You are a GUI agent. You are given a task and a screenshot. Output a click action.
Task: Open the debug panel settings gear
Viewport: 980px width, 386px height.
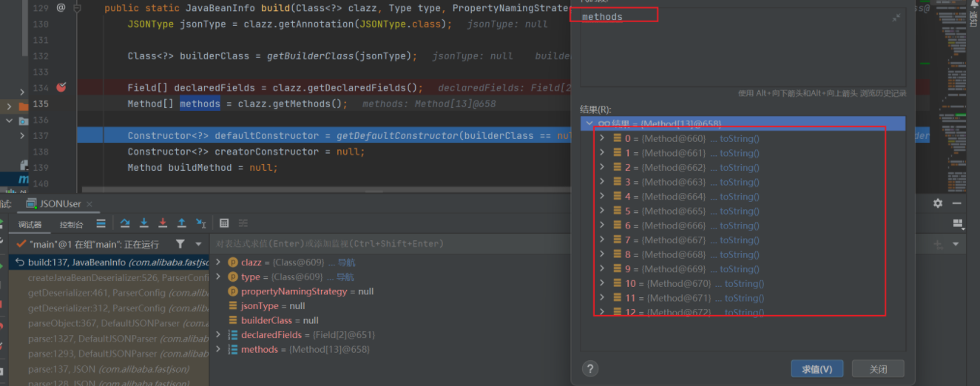pos(938,203)
